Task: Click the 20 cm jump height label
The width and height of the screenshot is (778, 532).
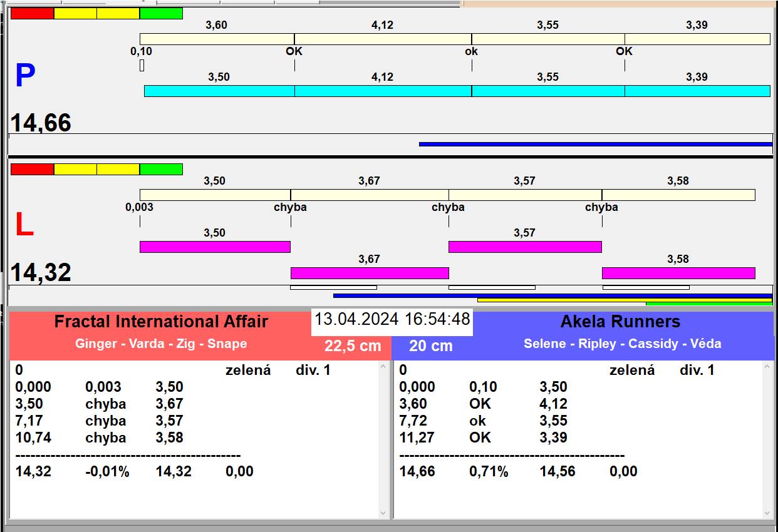Action: pos(430,345)
